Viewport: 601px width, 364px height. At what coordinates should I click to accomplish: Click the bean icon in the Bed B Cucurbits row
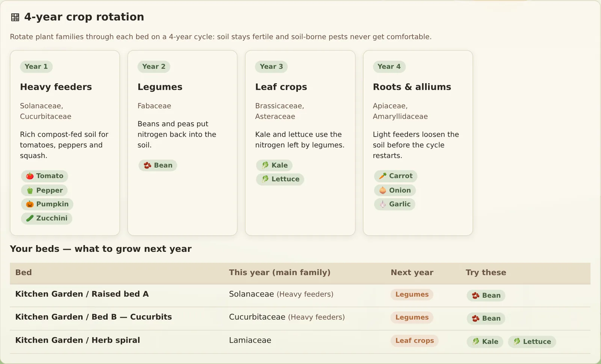[x=476, y=319]
